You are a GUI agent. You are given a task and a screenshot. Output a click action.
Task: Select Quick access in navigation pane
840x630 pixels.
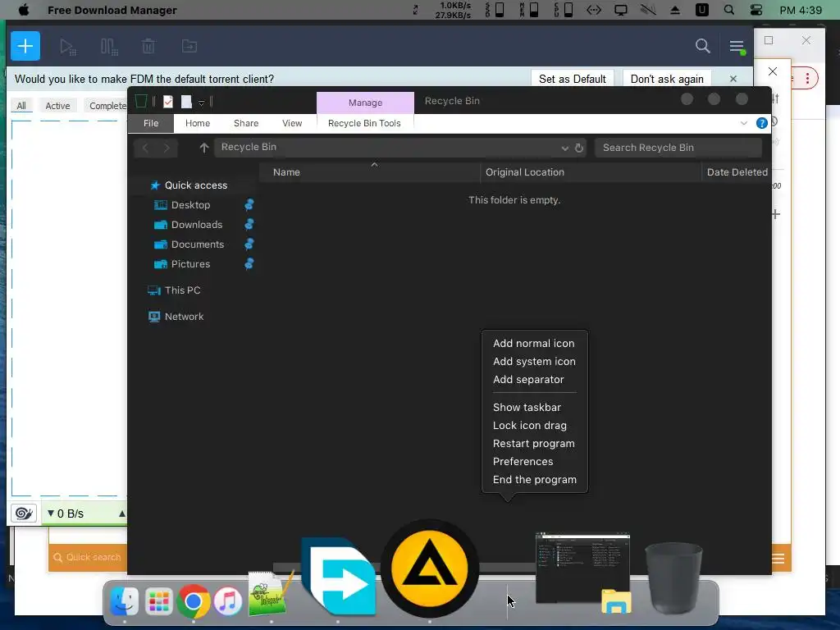[195, 185]
